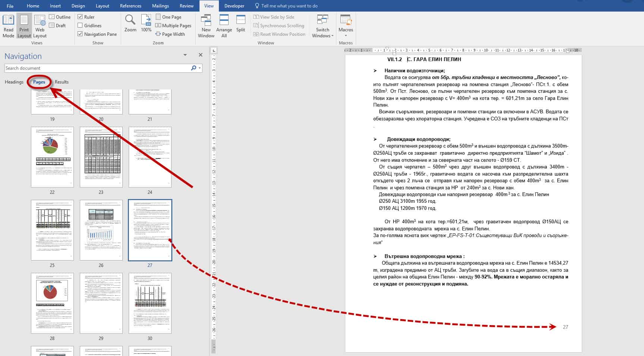Open a New Window
The height and width of the screenshot is (356, 644).
click(x=206, y=26)
